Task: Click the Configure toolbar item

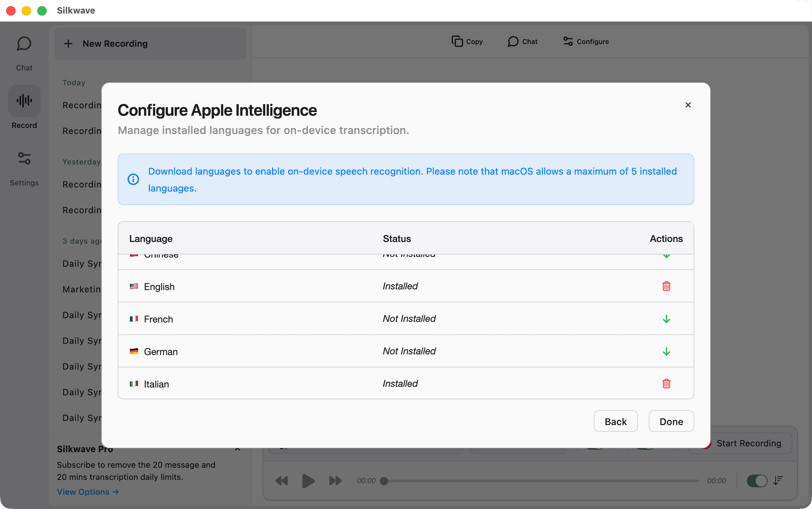Action: 586,42
